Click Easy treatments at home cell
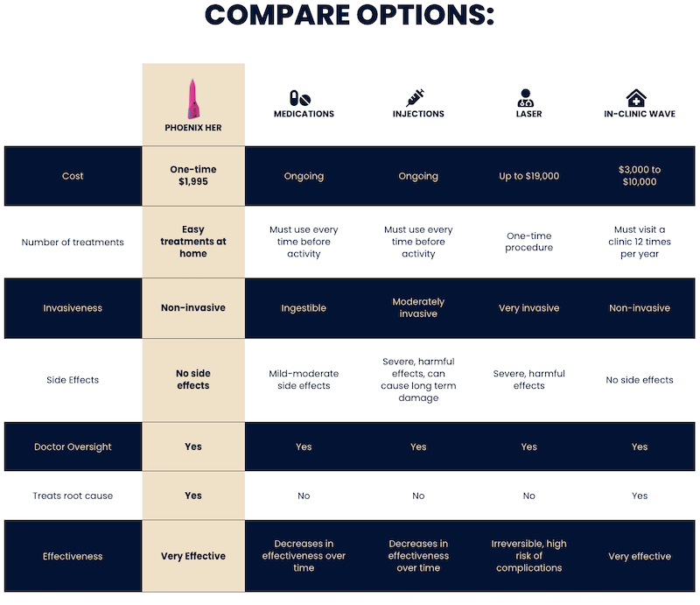 192,242
